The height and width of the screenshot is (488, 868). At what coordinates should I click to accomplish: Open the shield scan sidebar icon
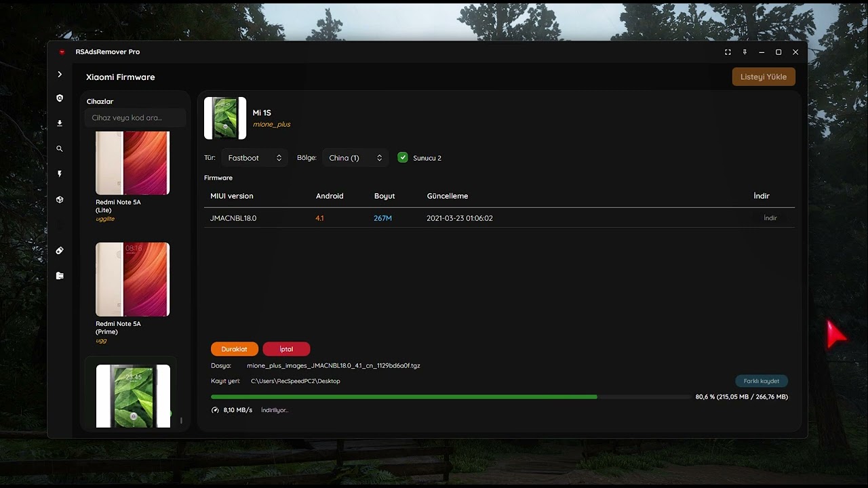click(x=60, y=98)
